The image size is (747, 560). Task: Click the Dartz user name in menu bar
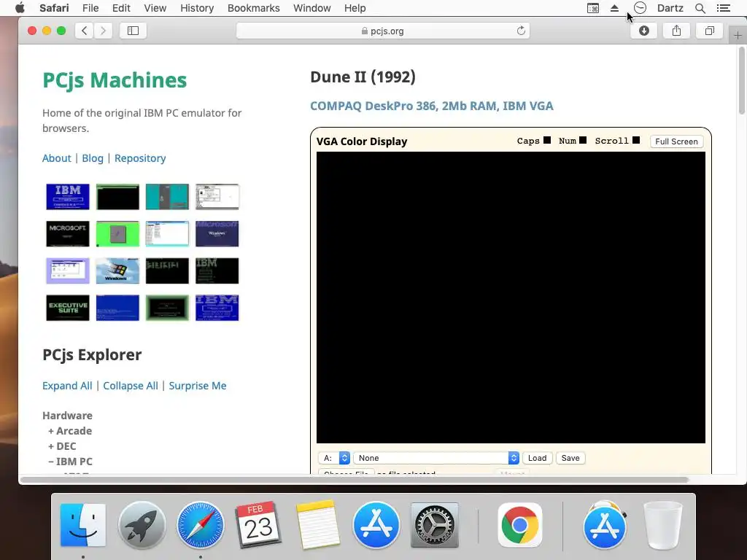click(x=670, y=8)
